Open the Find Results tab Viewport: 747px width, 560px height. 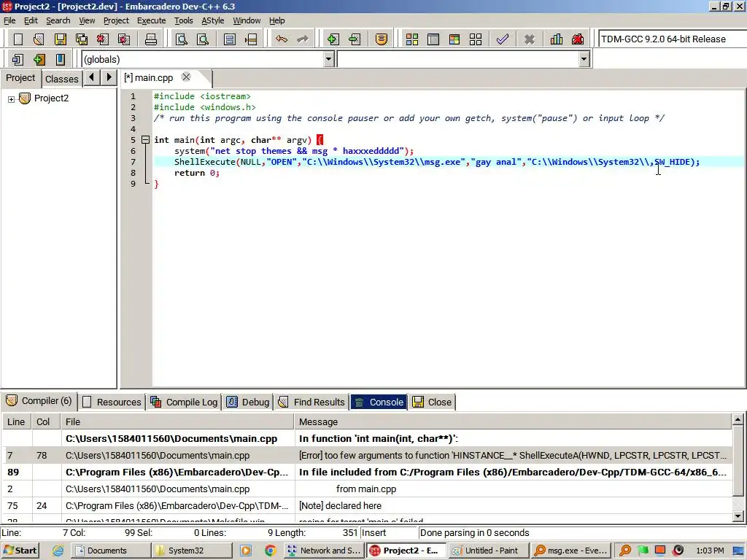pos(312,402)
